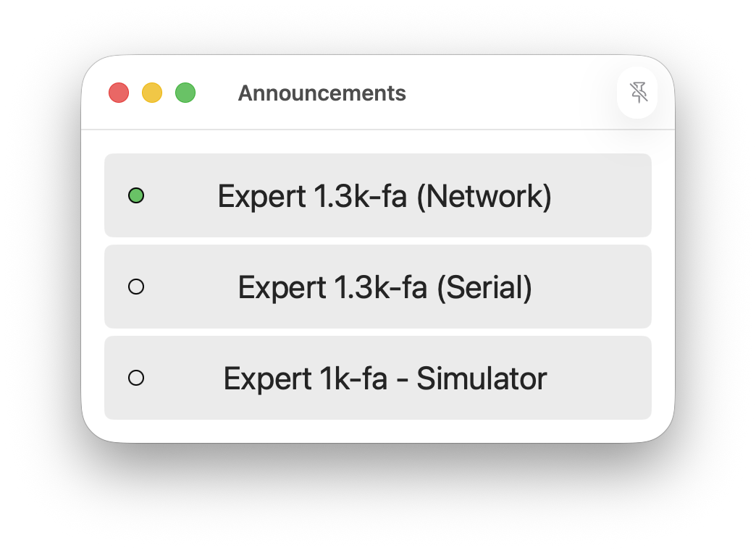Activate the Serial amplifier connection entry
Screen dimensions: 756x550
click(x=378, y=287)
